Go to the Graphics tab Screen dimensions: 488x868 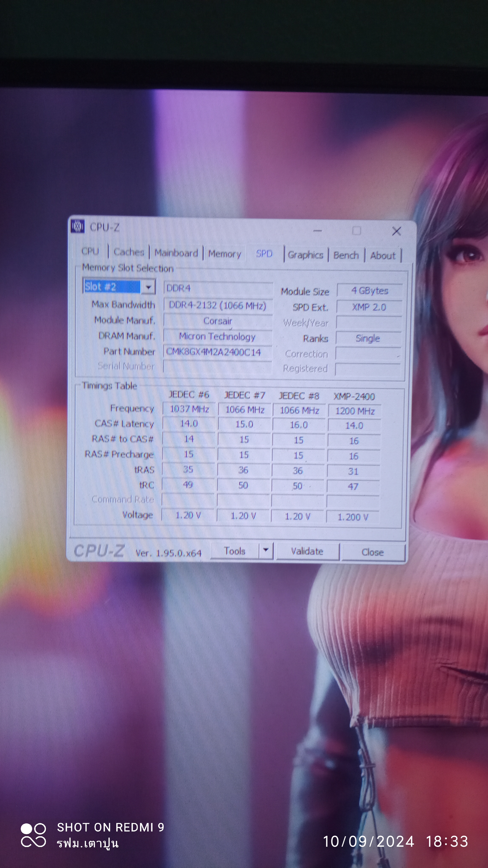305,255
